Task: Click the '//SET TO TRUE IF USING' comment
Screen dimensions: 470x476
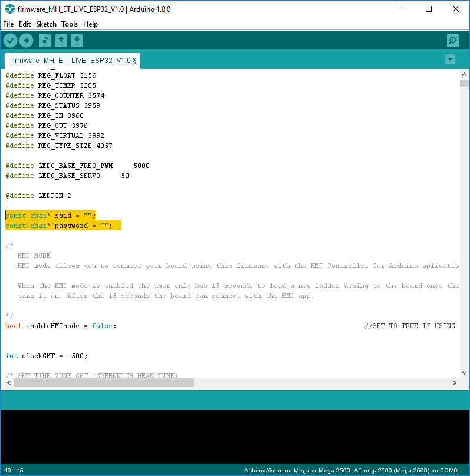Action: click(410, 326)
